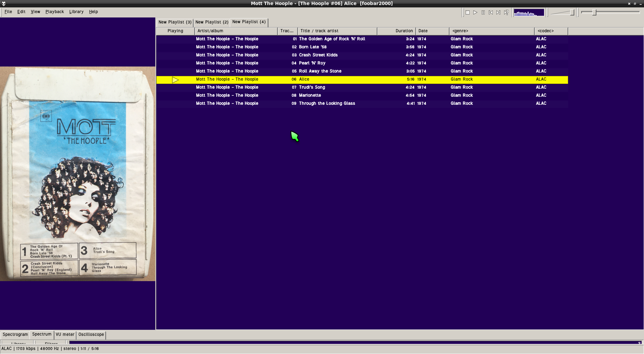Open the View menu

(x=35, y=12)
